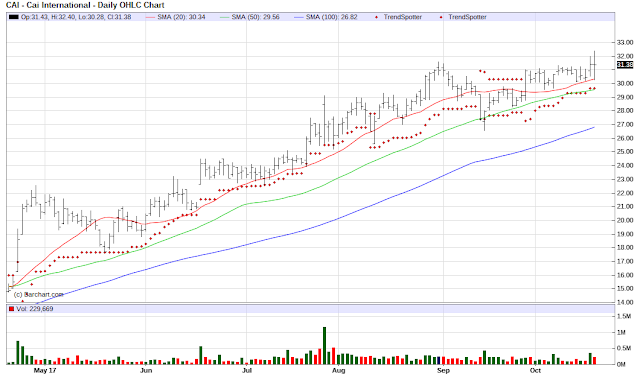Click the 30.00 price axis label
This screenshot has width=640, height=389.
[625, 83]
